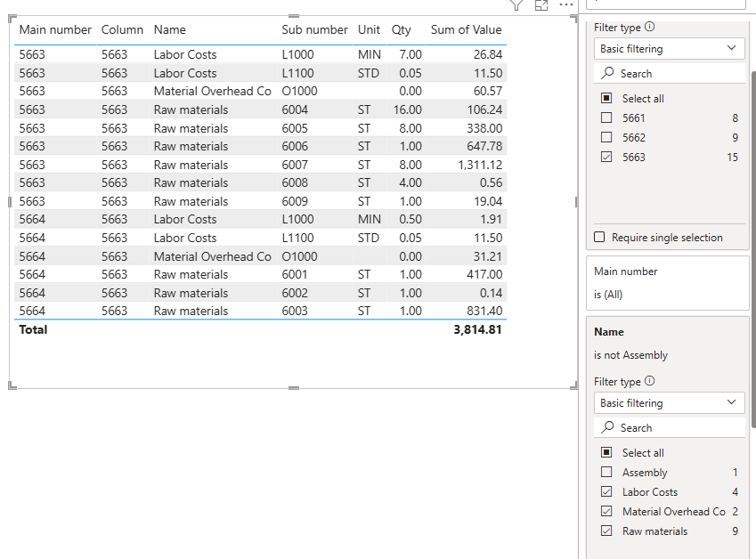
Task: Toggle the upper Select all checkbox
Action: pyautogui.click(x=606, y=98)
